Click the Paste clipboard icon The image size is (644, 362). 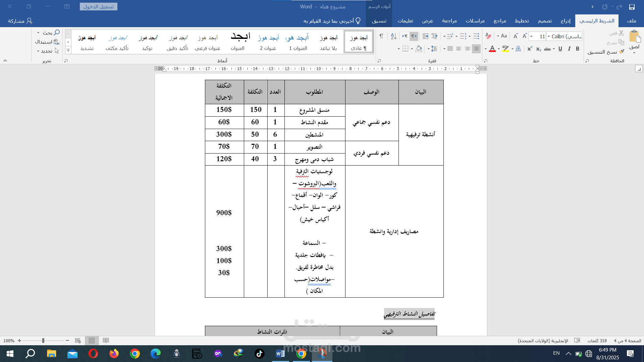pos(634,36)
